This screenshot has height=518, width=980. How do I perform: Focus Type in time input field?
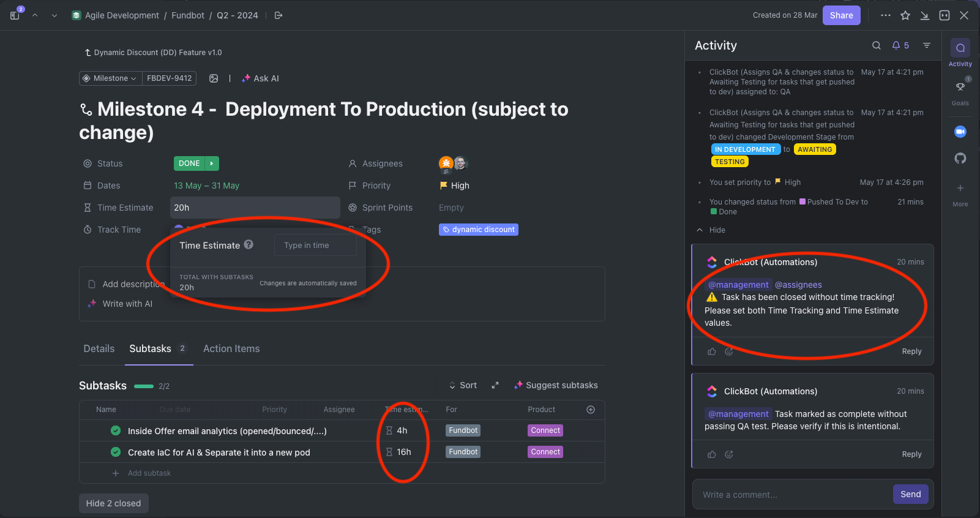tap(316, 245)
